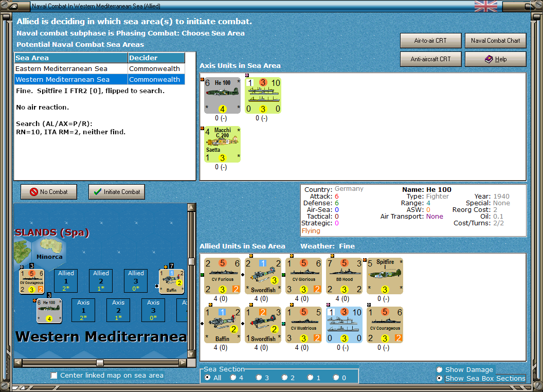
Task: Select CV Courageous in Allied Units list
Action: 385,325
